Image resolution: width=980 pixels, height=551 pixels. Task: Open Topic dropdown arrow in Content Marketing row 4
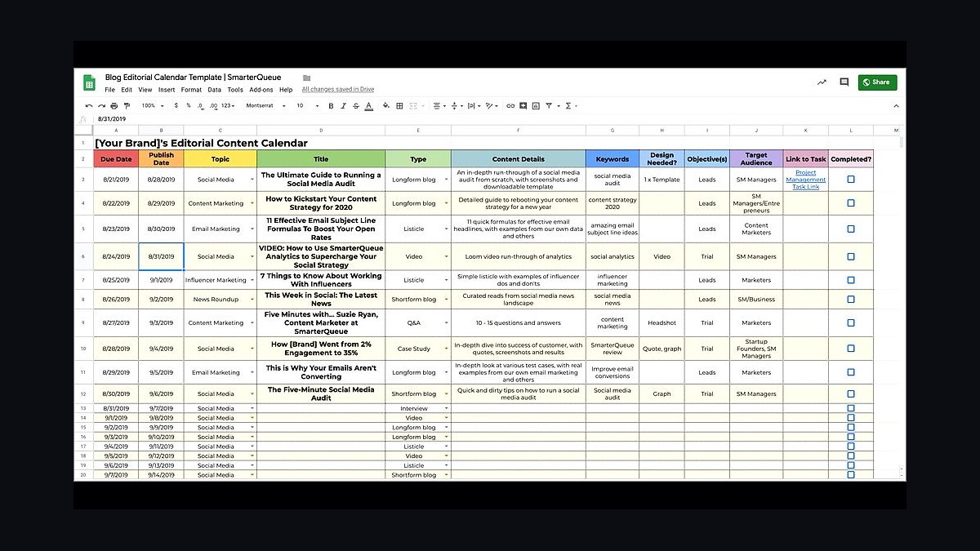click(252, 203)
